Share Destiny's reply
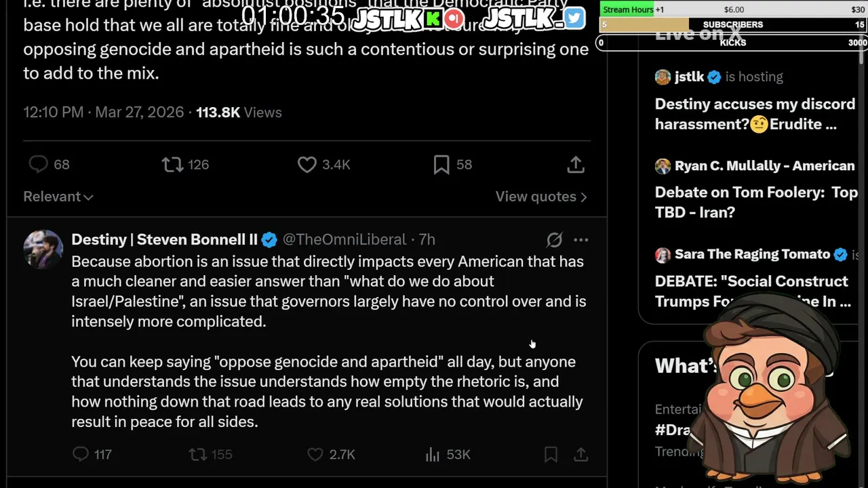 (x=581, y=454)
